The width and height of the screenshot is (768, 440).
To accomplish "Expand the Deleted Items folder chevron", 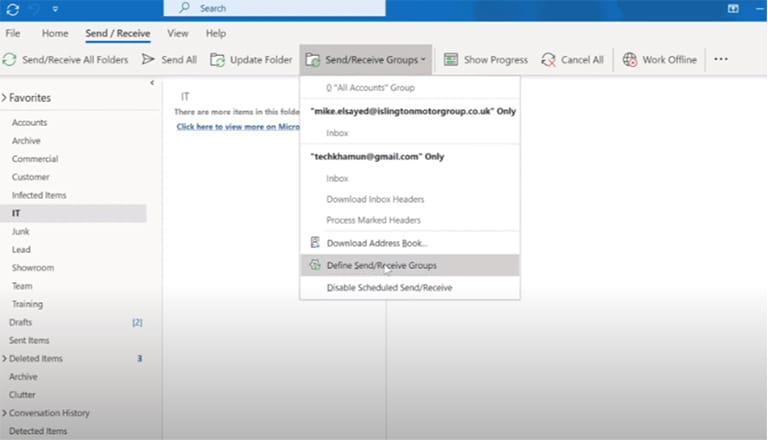I will pos(4,358).
